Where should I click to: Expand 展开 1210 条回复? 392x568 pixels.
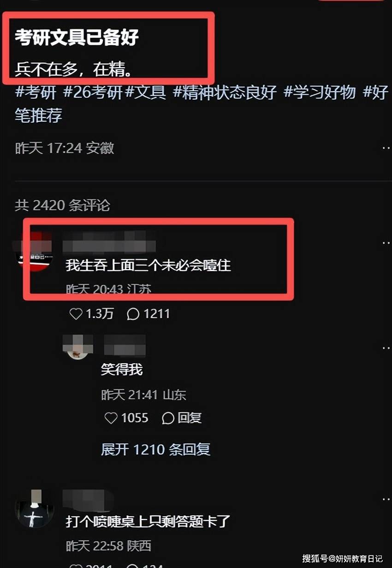155,449
